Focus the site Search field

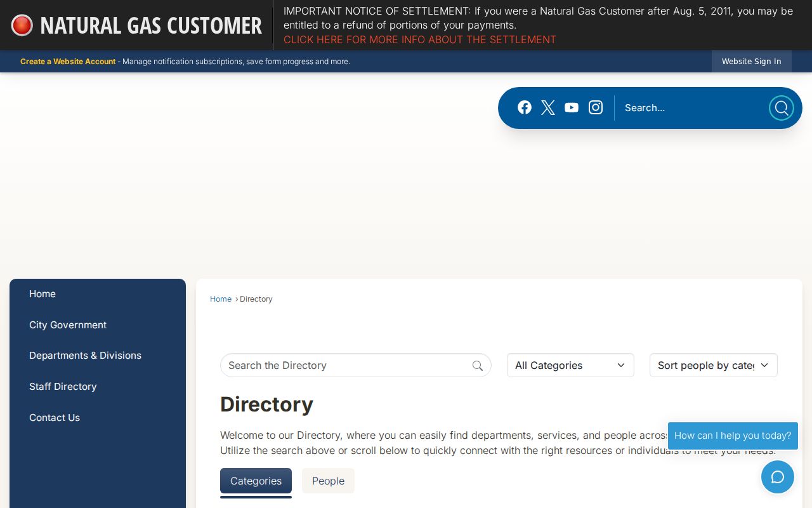[x=691, y=108]
